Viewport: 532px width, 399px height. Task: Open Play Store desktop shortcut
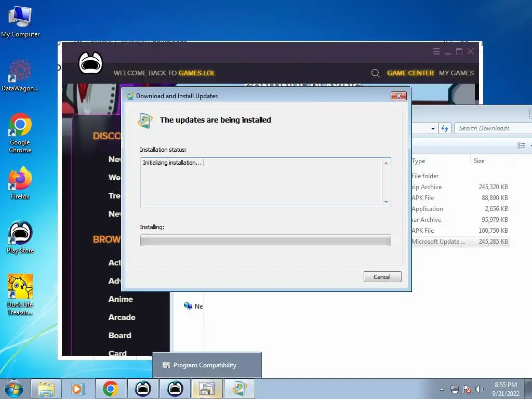pos(20,237)
